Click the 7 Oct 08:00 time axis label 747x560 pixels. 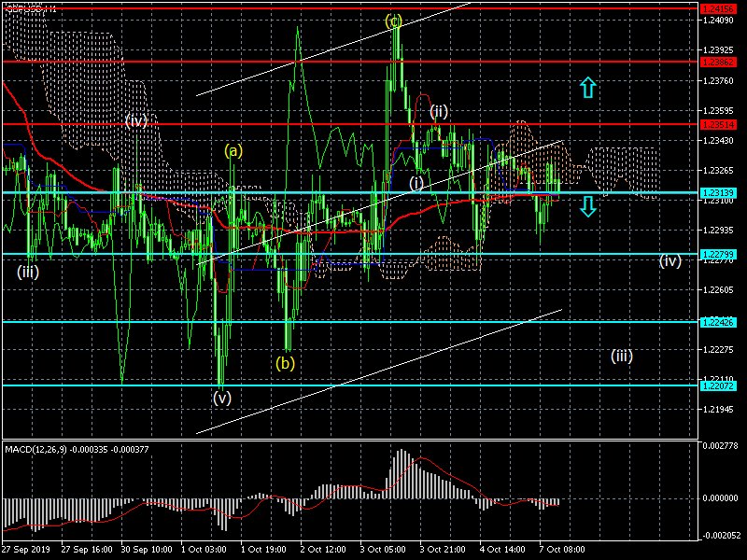click(560, 551)
